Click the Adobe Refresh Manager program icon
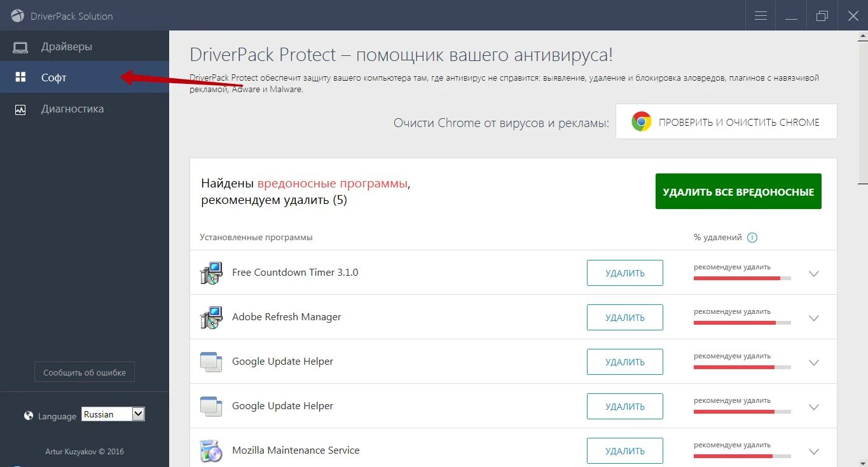Image resolution: width=868 pixels, height=467 pixels. 211,317
